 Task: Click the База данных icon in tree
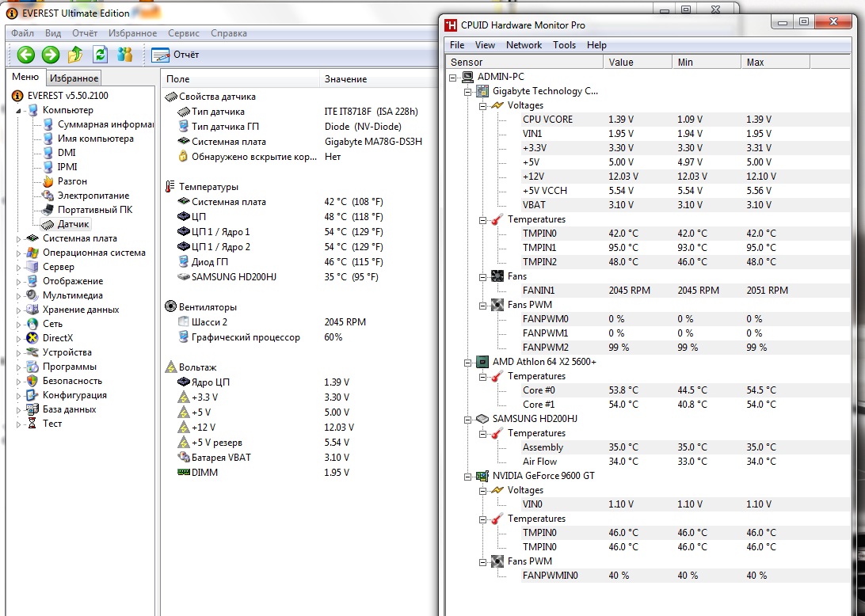[32, 409]
